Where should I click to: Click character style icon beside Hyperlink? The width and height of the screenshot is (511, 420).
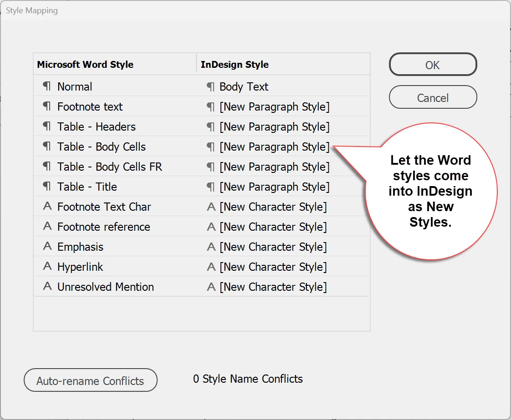pos(47,266)
